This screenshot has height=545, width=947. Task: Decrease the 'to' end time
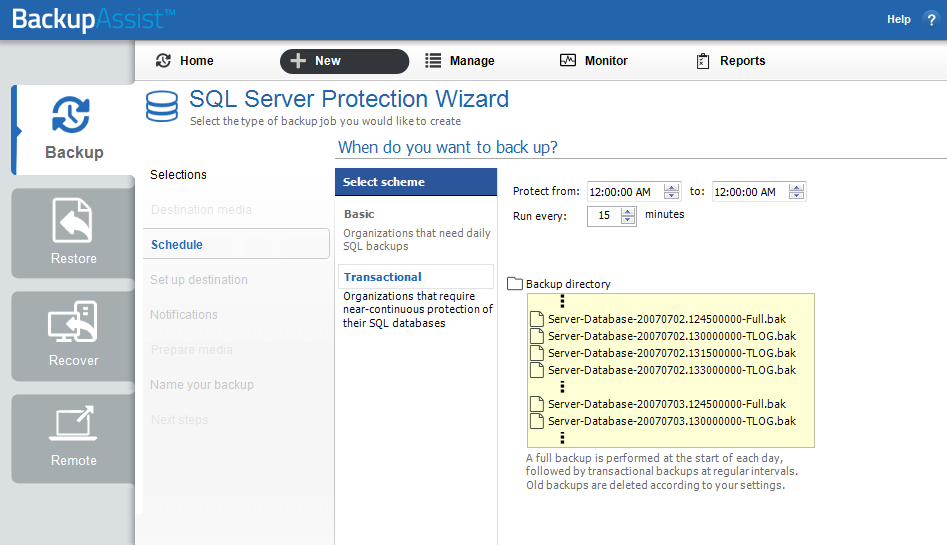point(796,196)
